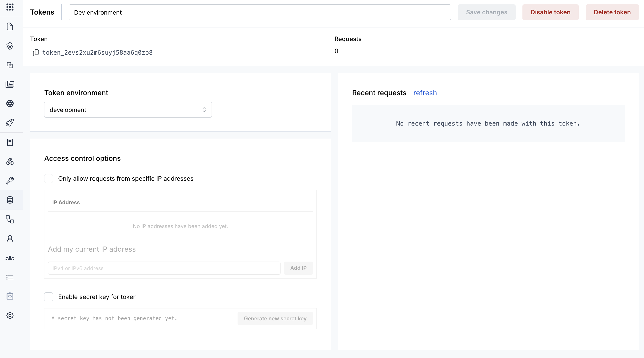Image resolution: width=644 pixels, height=358 pixels.
Task: Open the overlapping squares icon in sidebar
Action: [x=10, y=65]
